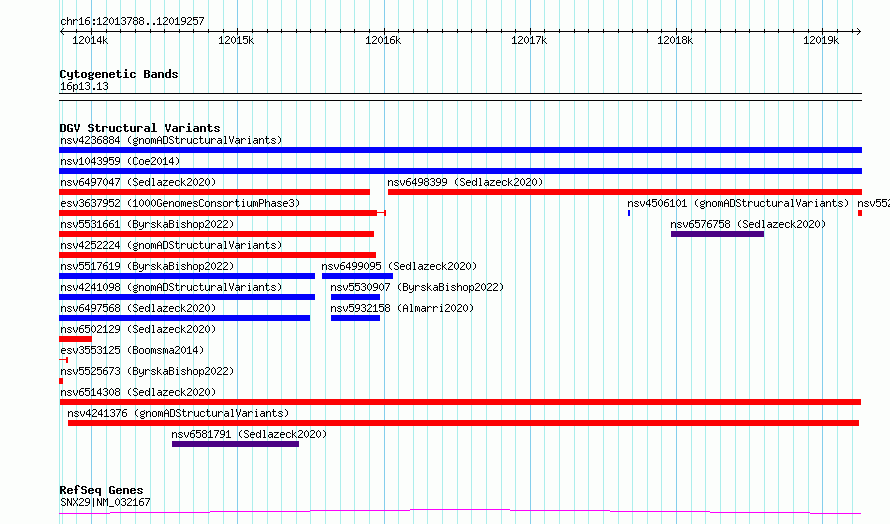The height and width of the screenshot is (524, 890).
Task: Click the blue bar under nsv4241098
Action: 187,297
